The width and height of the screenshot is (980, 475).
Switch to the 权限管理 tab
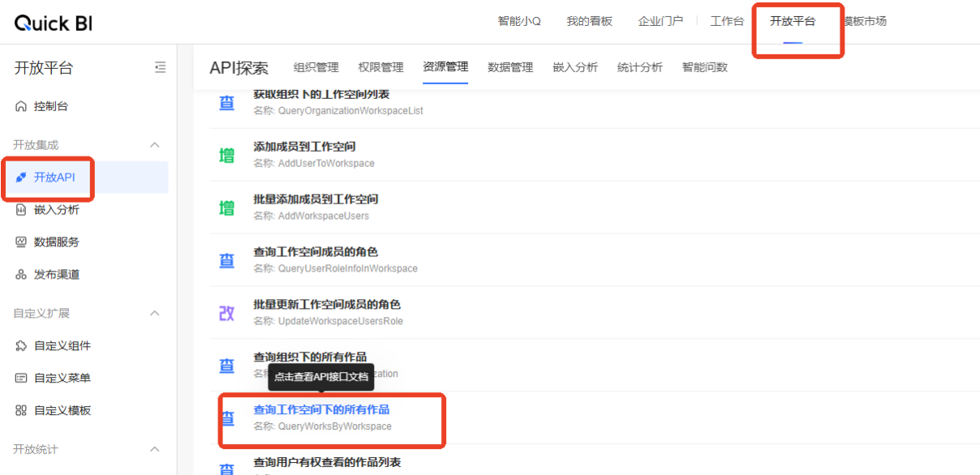pyautogui.click(x=380, y=67)
